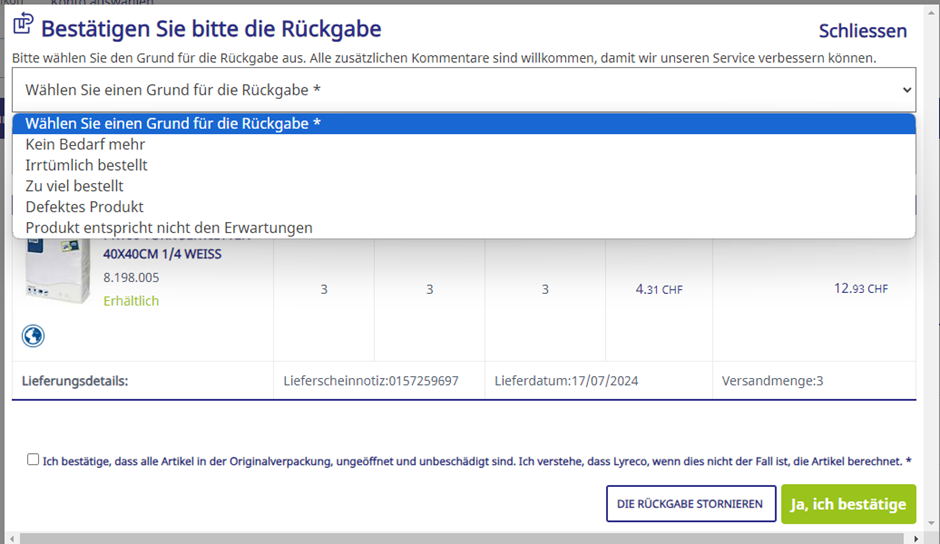Pick 'Zu viel bestellt' from the list
Viewport: 940px width, 544px height.
[x=74, y=186]
